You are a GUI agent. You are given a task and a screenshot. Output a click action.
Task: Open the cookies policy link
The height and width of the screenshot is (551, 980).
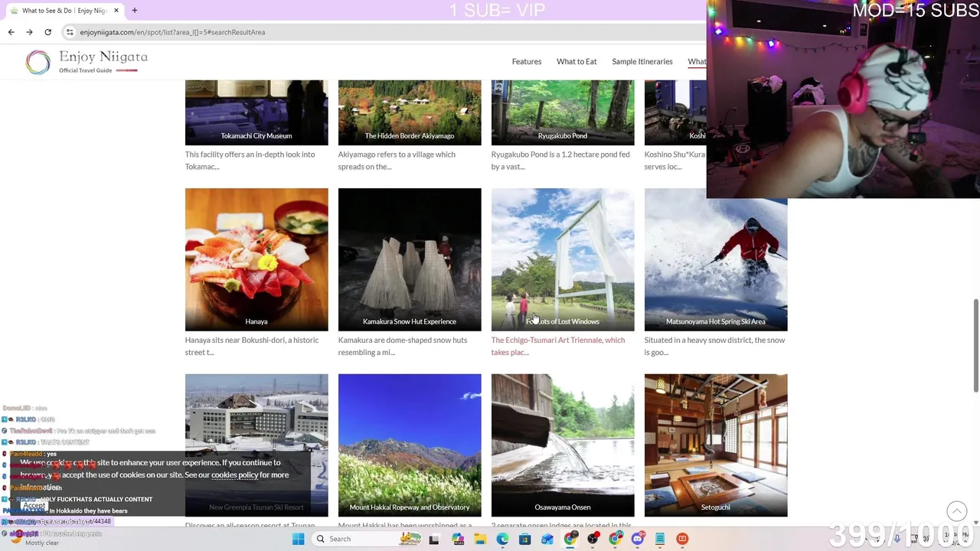point(234,474)
